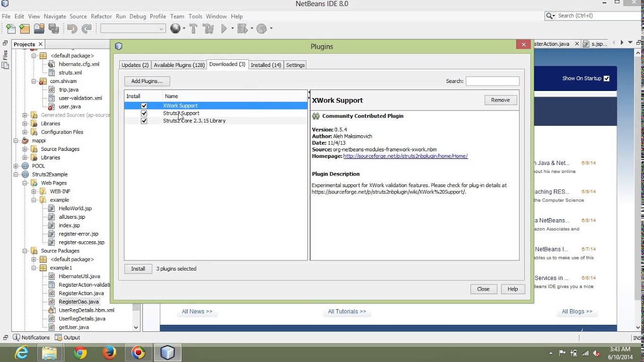Click the Debug Project toolbar icon
The width and height of the screenshot is (644, 362).
pos(242,29)
